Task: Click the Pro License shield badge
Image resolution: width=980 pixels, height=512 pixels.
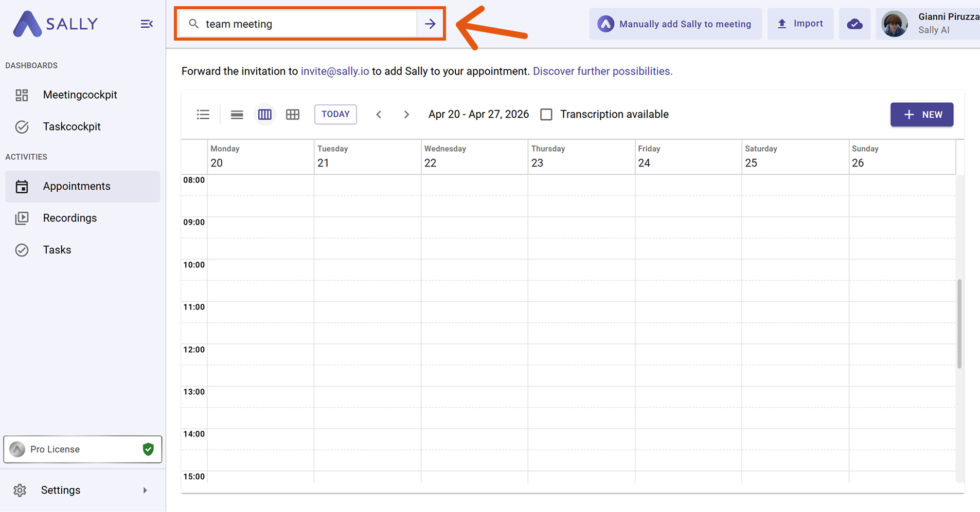Action: (x=148, y=449)
